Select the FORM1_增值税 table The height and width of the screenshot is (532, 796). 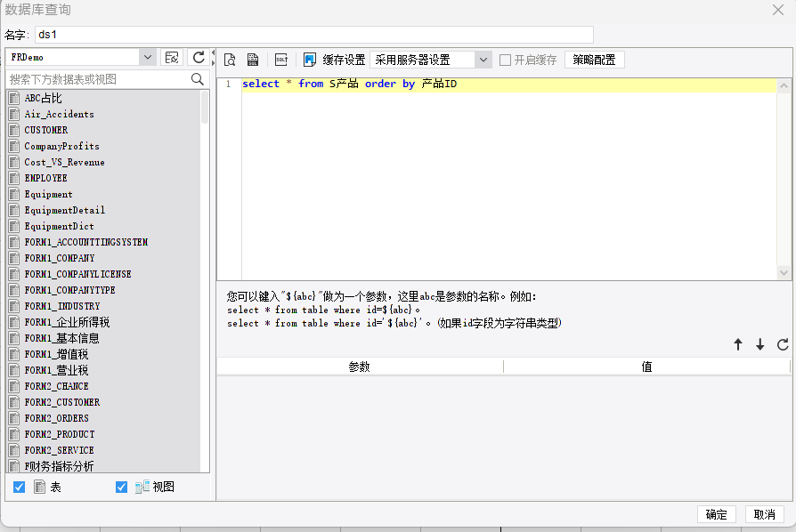point(56,354)
